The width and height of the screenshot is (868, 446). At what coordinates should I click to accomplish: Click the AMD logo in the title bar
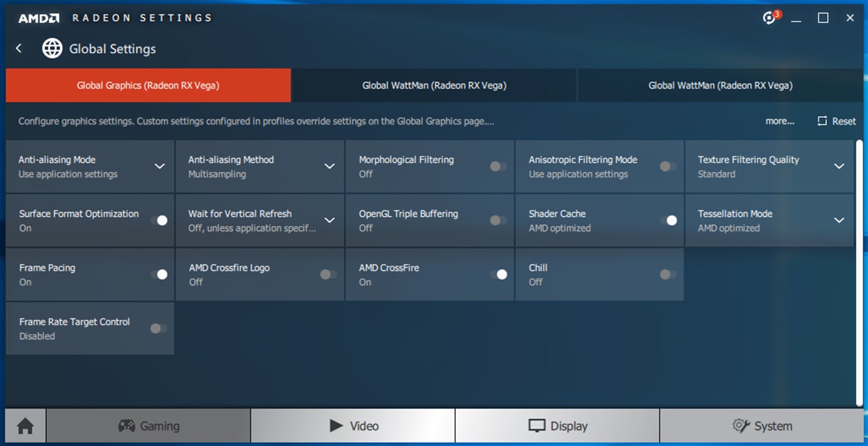pyautogui.click(x=38, y=18)
